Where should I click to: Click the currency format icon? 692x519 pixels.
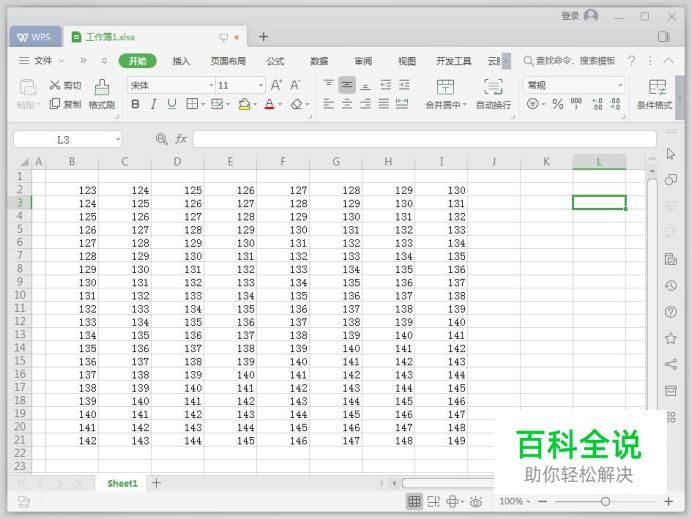pos(533,104)
